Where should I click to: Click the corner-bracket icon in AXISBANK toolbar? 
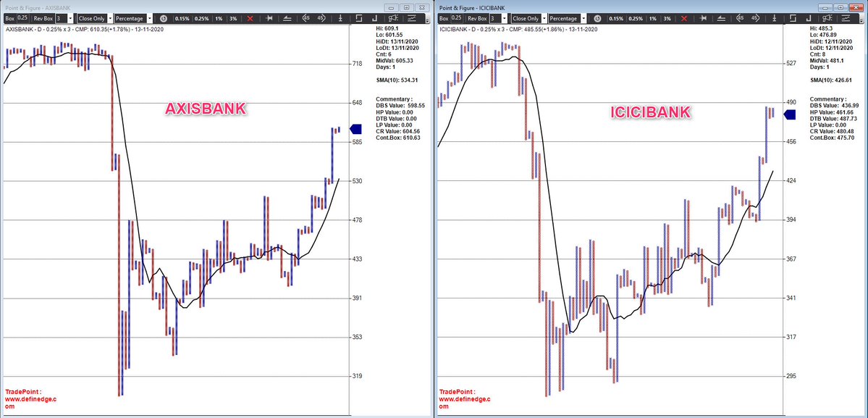(375, 18)
